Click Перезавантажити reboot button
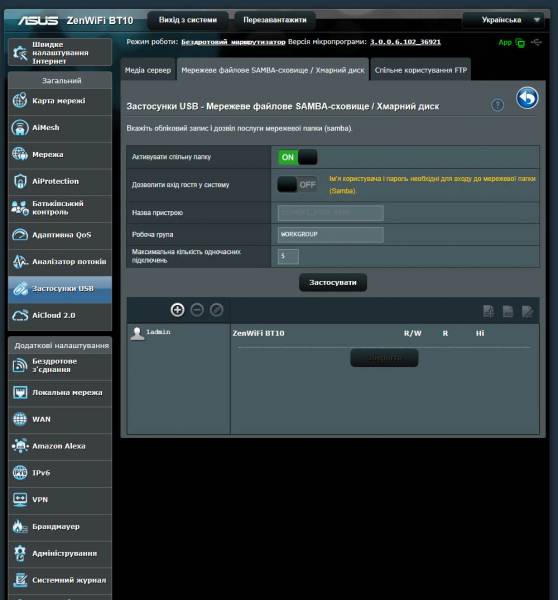 click(x=275, y=20)
